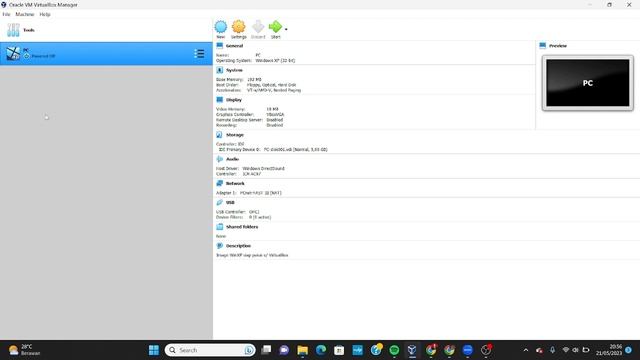The image size is (640, 360).
Task: Click the taskbar Search box
Action: (210, 350)
